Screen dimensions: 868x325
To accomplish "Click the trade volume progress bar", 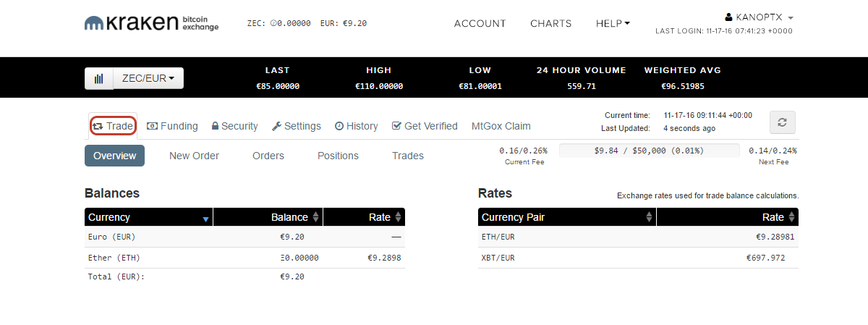I will pyautogui.click(x=650, y=151).
